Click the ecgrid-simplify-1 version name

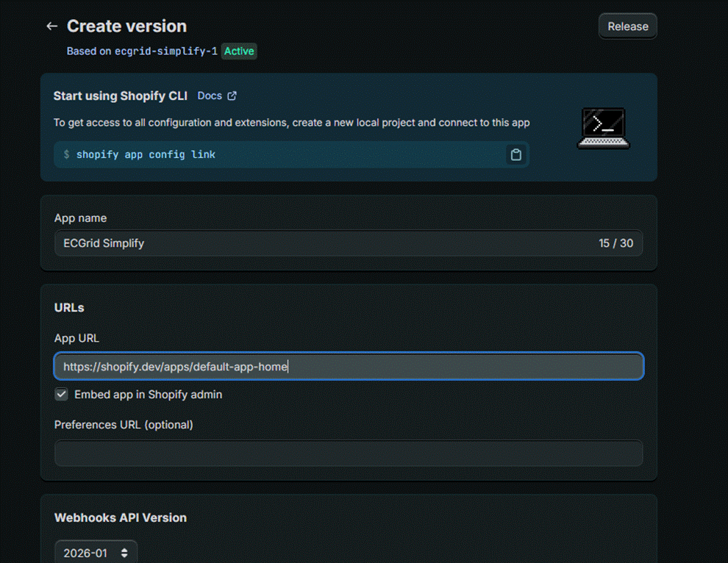click(x=166, y=51)
